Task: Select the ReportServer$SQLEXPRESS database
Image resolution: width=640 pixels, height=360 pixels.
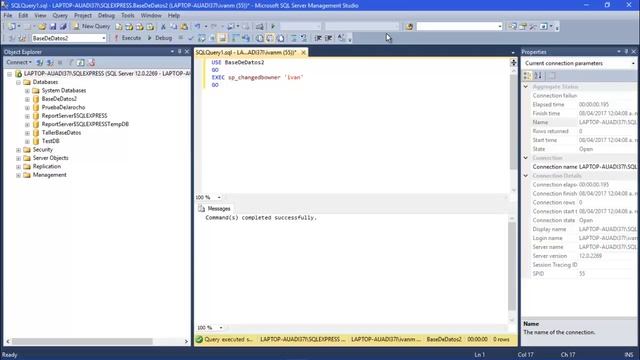Action: (74, 116)
